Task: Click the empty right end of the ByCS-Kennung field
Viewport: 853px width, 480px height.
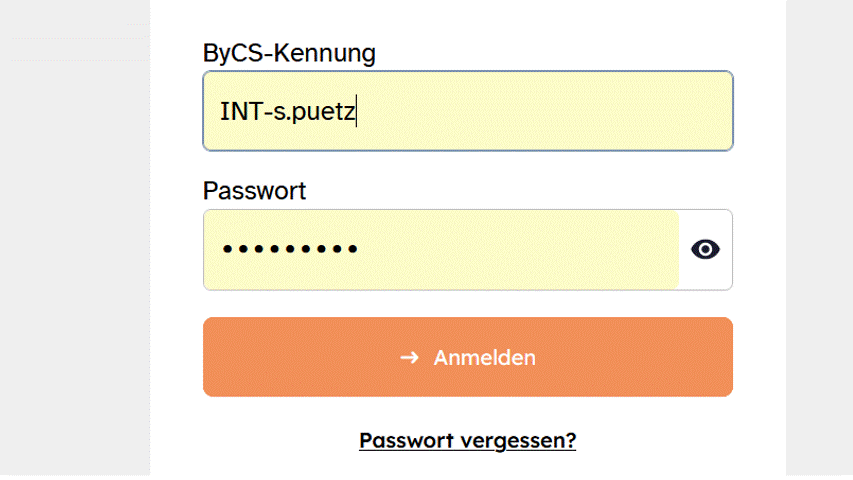Action: [650, 111]
